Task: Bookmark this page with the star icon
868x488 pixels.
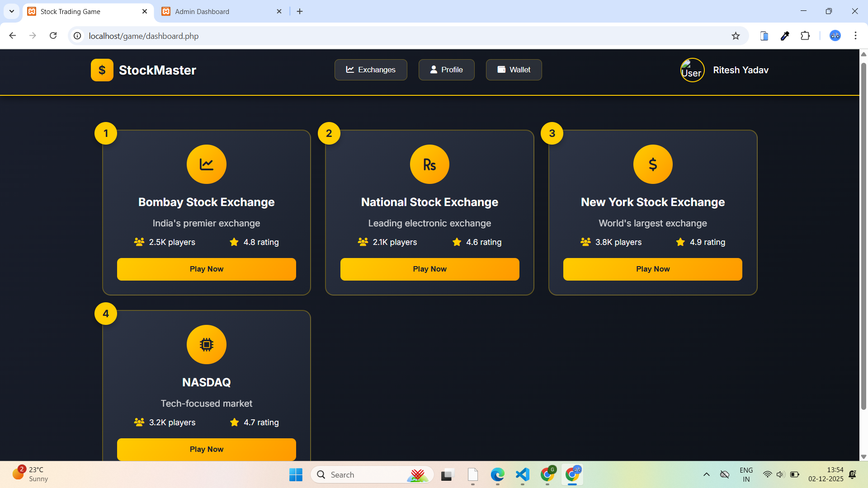Action: tap(736, 36)
